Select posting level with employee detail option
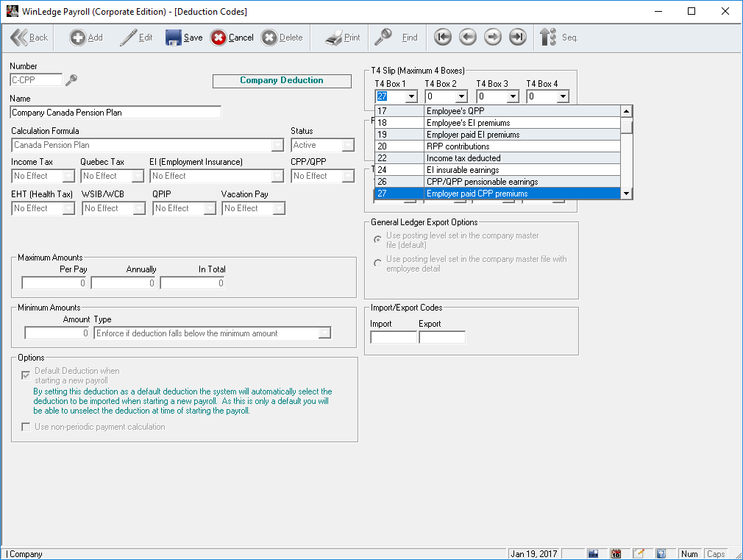 coord(378,263)
